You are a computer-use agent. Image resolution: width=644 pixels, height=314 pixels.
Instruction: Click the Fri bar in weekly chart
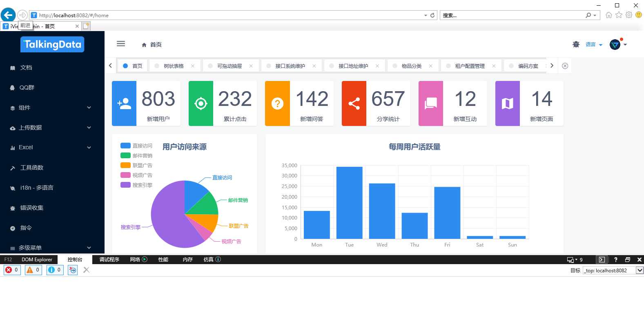tap(447, 213)
